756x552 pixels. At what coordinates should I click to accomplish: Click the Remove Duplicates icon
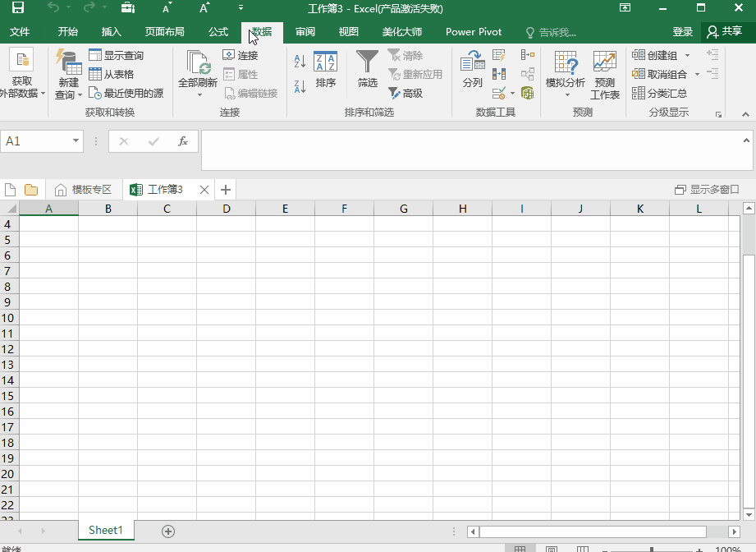tap(499, 74)
